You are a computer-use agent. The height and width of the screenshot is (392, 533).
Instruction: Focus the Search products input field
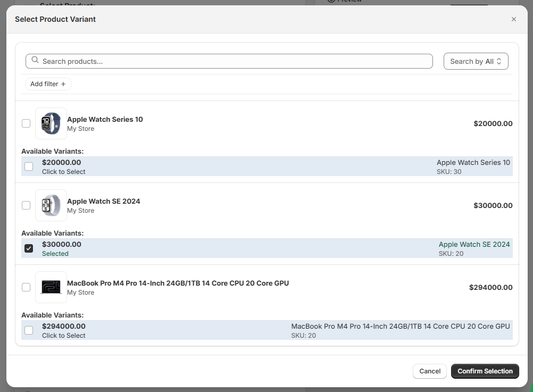pos(234,61)
